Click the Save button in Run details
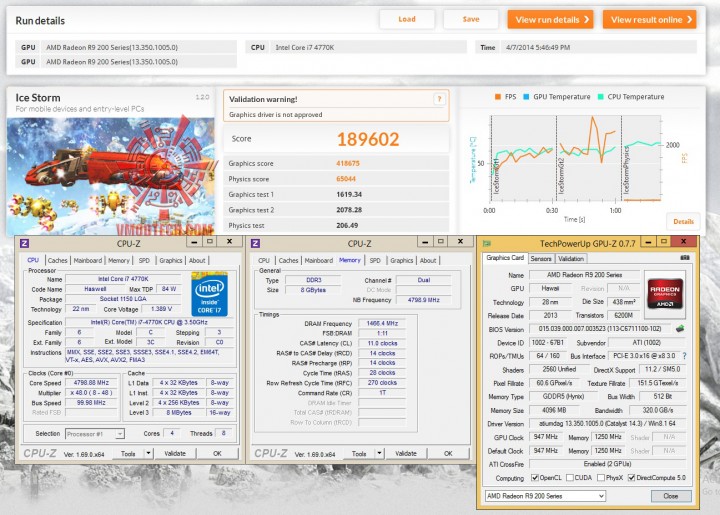 (x=471, y=19)
